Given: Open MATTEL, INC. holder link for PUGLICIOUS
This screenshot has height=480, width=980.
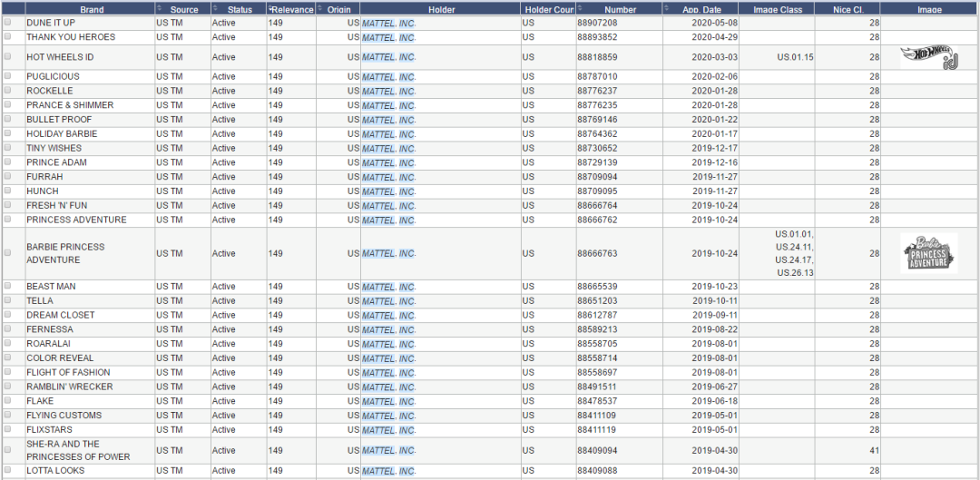Looking at the screenshot, I should tap(388, 77).
